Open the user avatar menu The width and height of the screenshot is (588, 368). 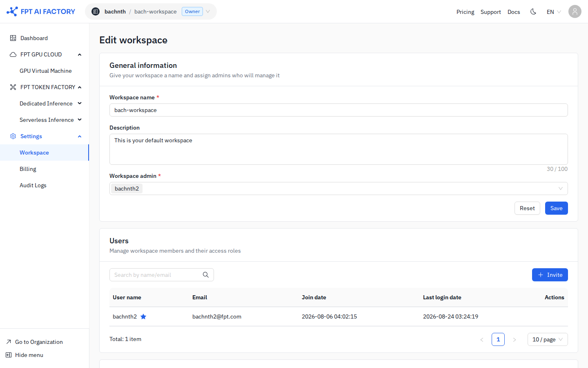pos(575,11)
